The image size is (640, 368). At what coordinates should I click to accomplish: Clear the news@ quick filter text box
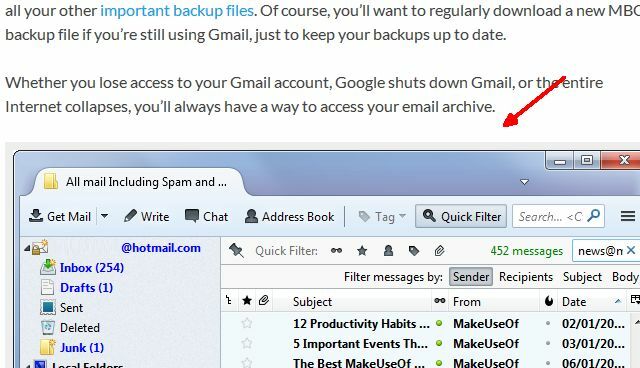631,250
